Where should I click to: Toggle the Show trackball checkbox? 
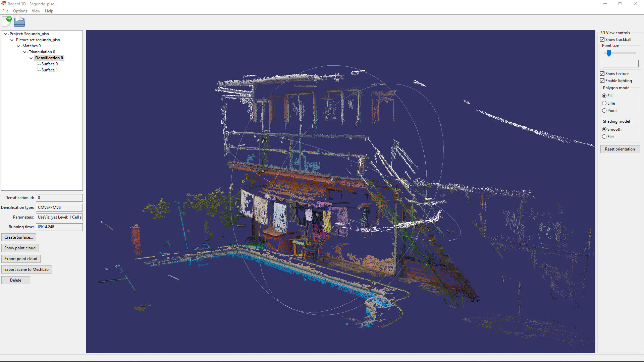point(602,39)
